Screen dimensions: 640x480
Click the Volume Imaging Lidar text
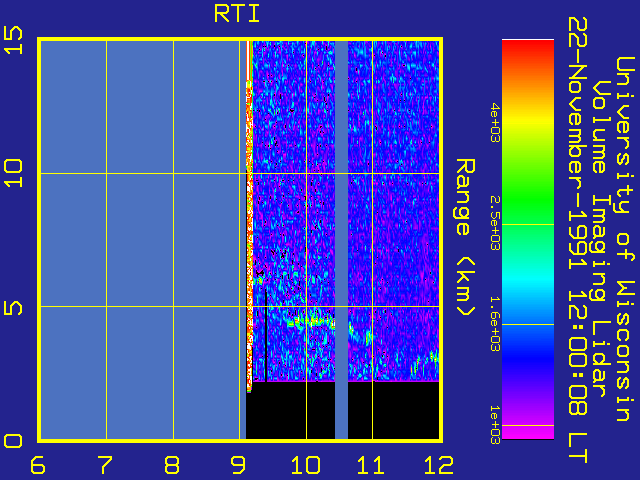tap(599, 238)
